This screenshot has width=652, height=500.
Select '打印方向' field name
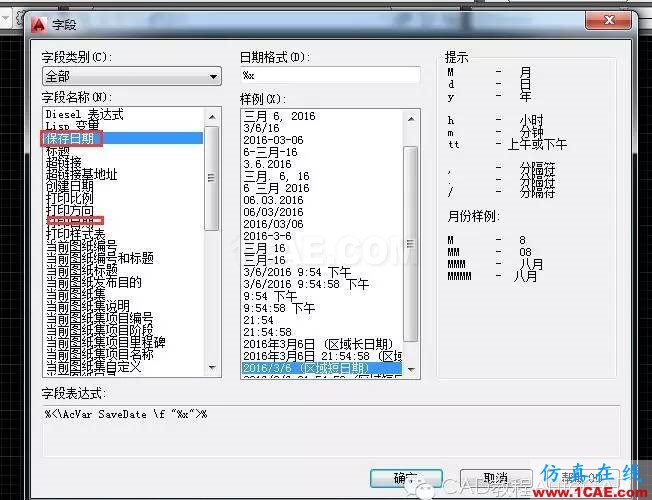tap(69, 210)
